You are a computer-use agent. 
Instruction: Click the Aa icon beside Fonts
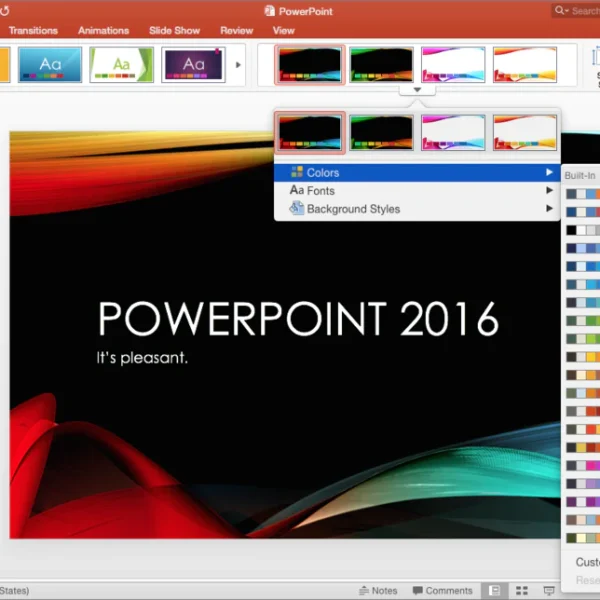tap(297, 190)
